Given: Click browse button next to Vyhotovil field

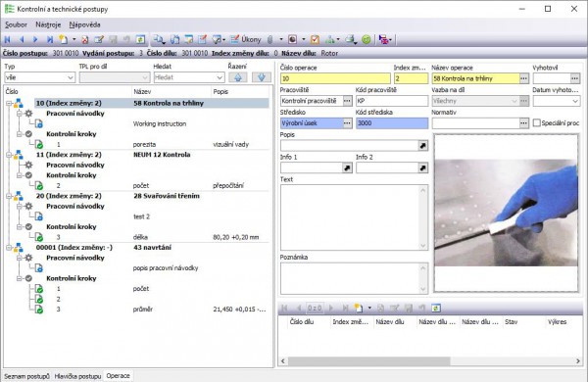Looking at the screenshot, I should [x=575, y=78].
